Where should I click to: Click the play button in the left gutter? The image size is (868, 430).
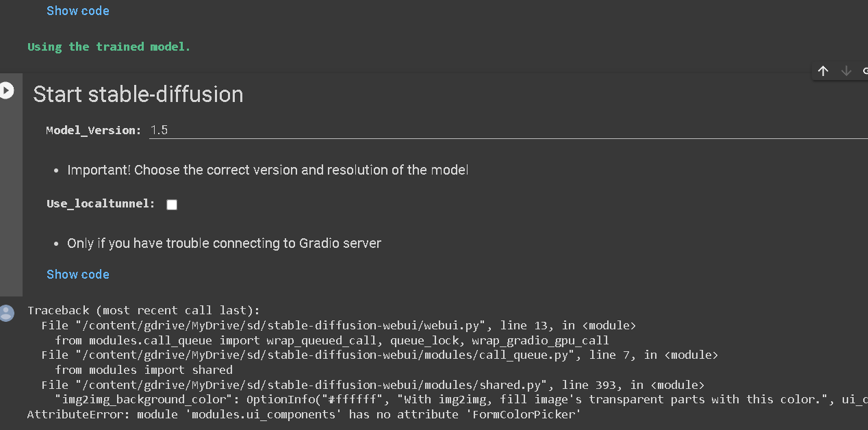5,89
